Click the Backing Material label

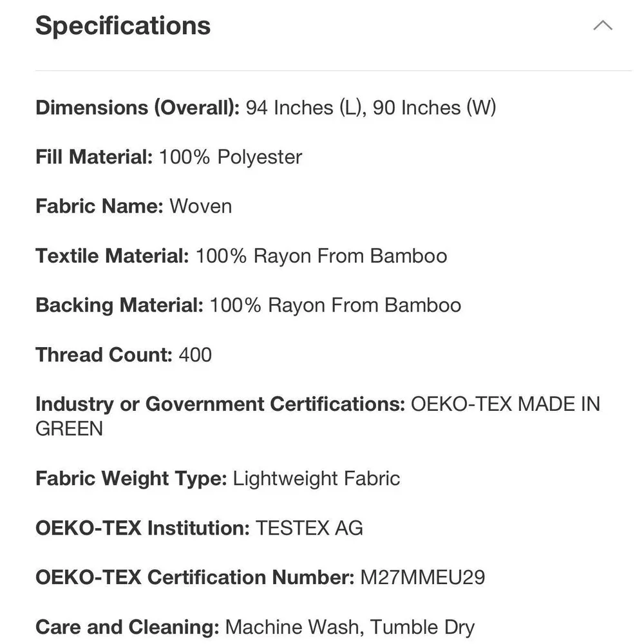[119, 305]
